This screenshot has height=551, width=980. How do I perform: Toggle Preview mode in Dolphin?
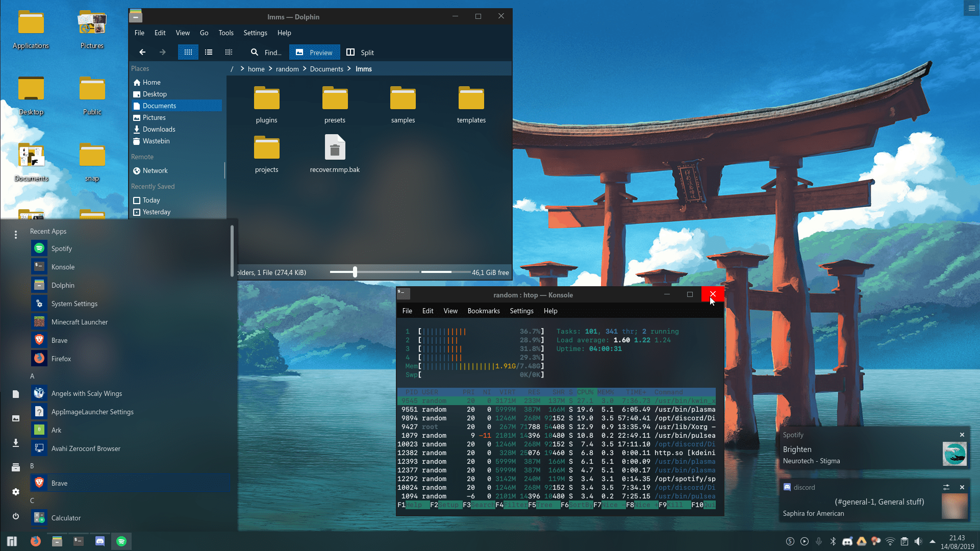314,52
